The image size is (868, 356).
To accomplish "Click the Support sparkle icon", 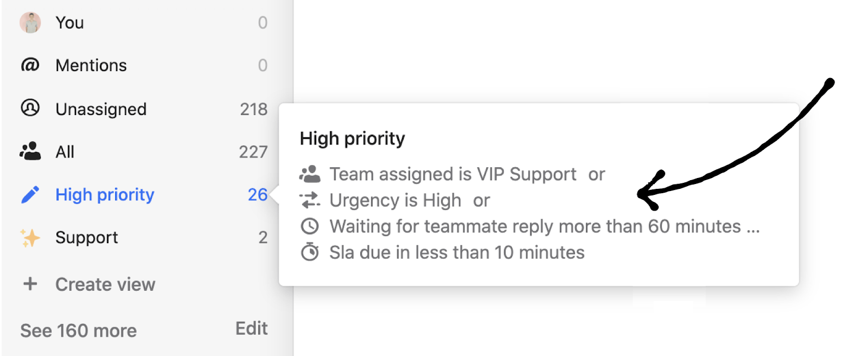I will [30, 238].
